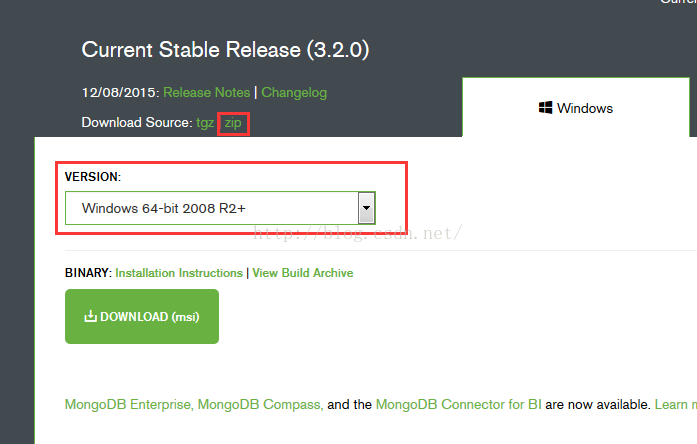Open the Release Notes link
Screen dimensions: 697x444
pos(207,92)
